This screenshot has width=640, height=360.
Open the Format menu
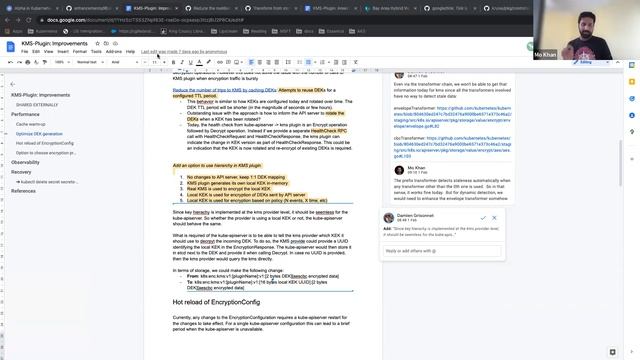click(80, 52)
